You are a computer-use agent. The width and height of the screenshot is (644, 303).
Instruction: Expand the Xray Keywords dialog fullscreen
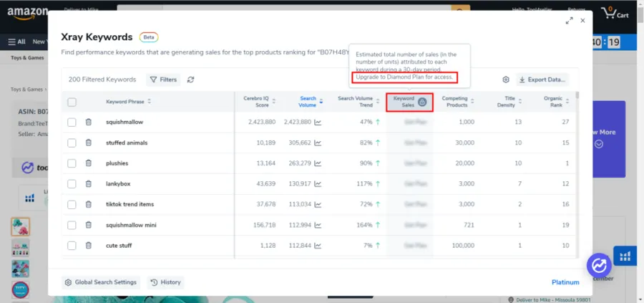click(x=570, y=21)
